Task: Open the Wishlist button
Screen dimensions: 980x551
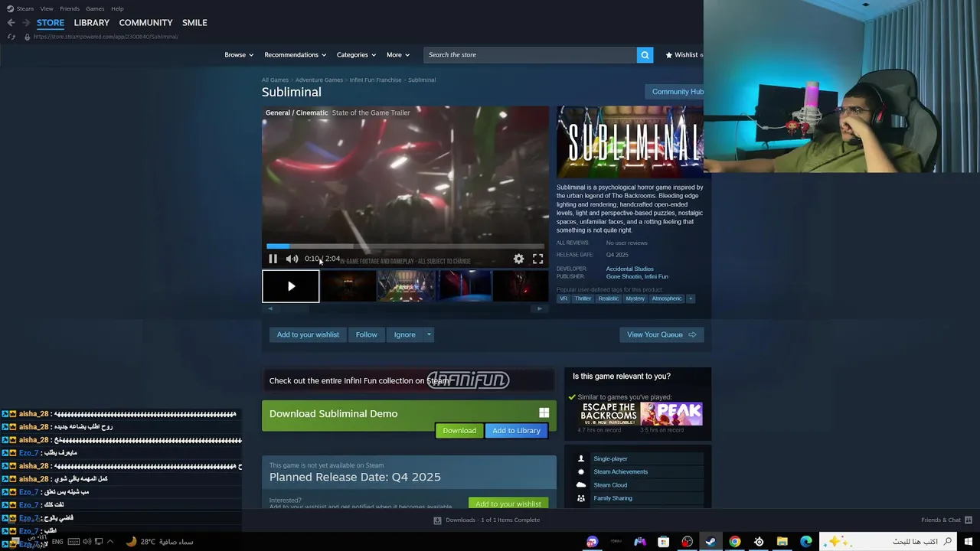Action: (684, 55)
